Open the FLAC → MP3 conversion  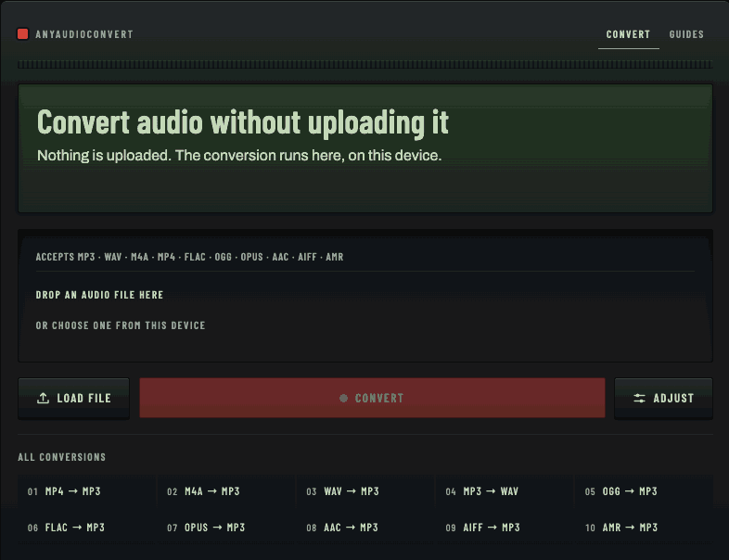pyautogui.click(x=86, y=528)
